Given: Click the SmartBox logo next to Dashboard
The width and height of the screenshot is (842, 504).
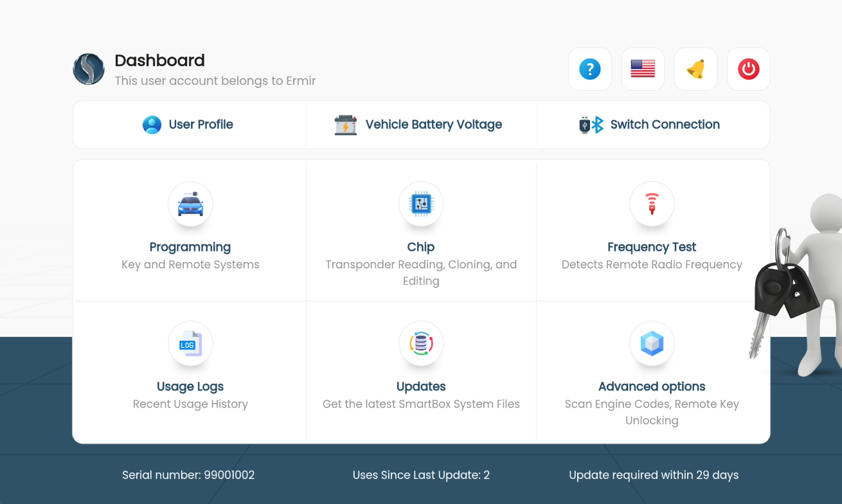Looking at the screenshot, I should (89, 69).
